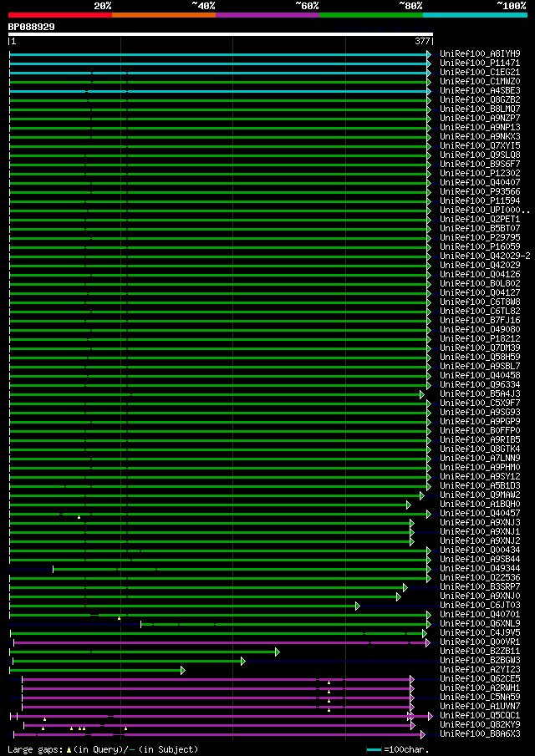Open the UniRef100_Q8GZB2 hit label

coord(480,99)
